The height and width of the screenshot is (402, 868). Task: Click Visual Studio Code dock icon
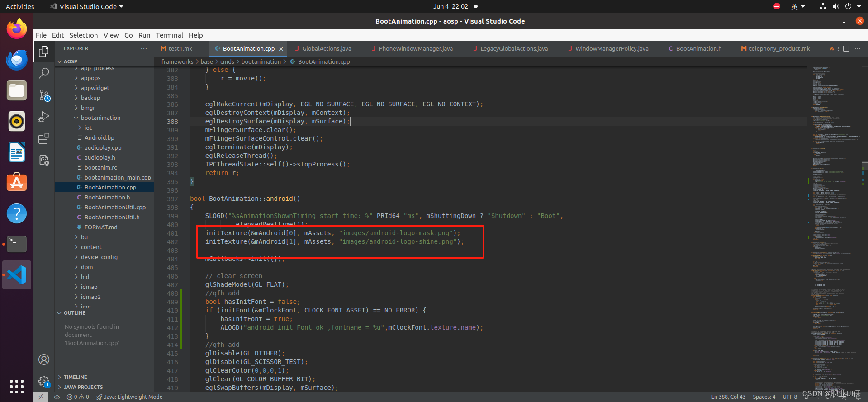[17, 275]
